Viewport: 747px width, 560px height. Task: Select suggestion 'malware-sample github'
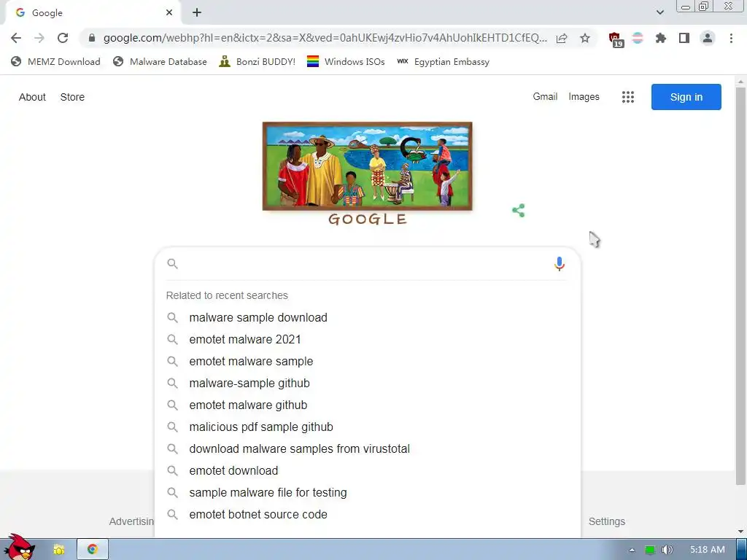point(368,384)
